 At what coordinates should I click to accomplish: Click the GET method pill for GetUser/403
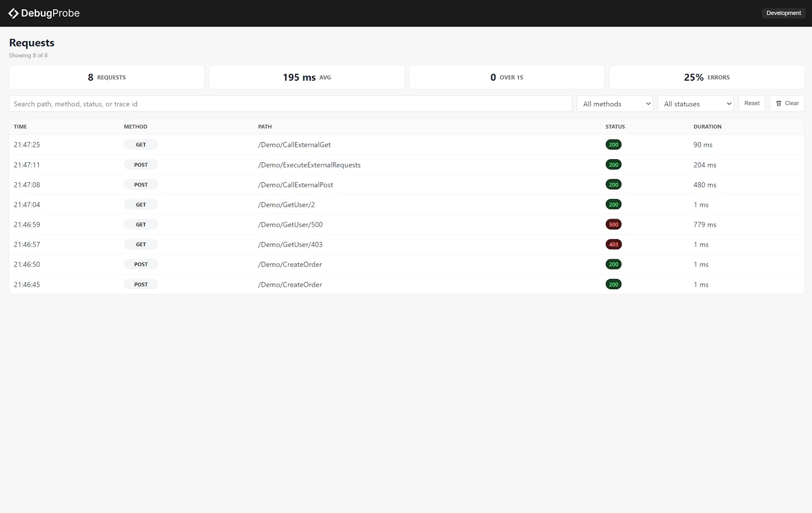click(x=141, y=245)
